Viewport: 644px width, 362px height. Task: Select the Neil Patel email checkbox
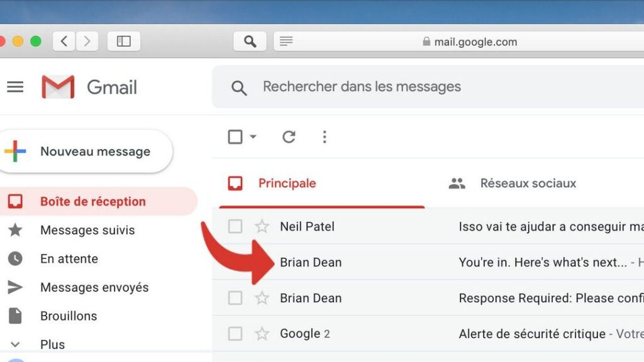pos(235,226)
